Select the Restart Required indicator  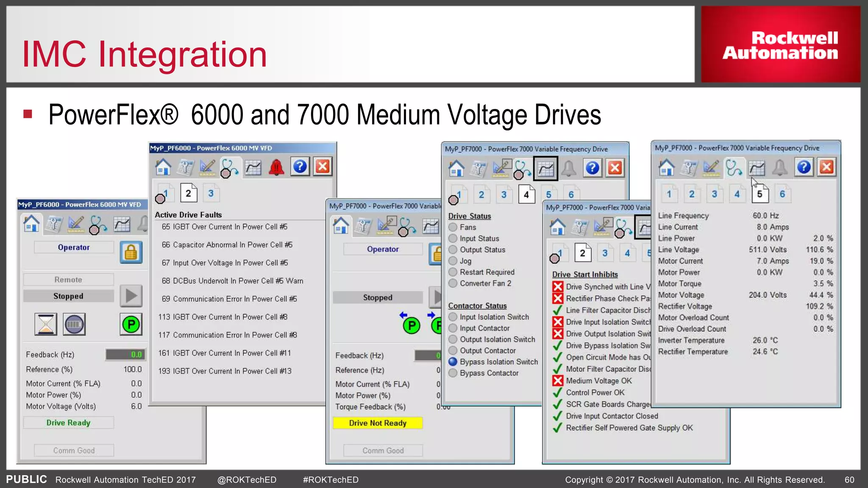pos(453,272)
